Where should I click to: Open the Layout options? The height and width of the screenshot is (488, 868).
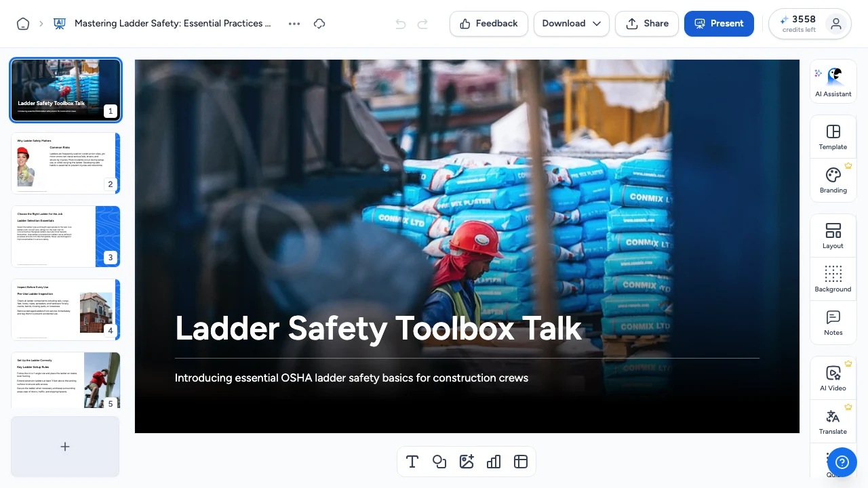coord(833,236)
